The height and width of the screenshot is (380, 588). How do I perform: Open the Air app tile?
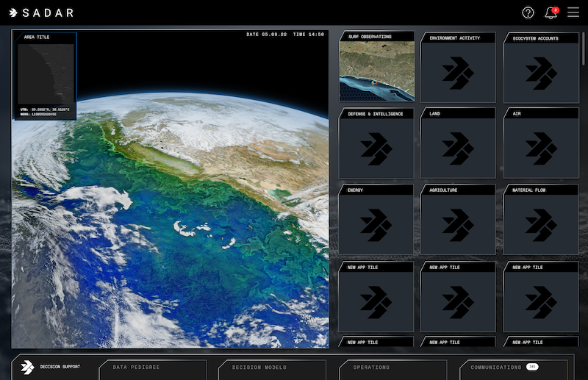[x=541, y=147]
